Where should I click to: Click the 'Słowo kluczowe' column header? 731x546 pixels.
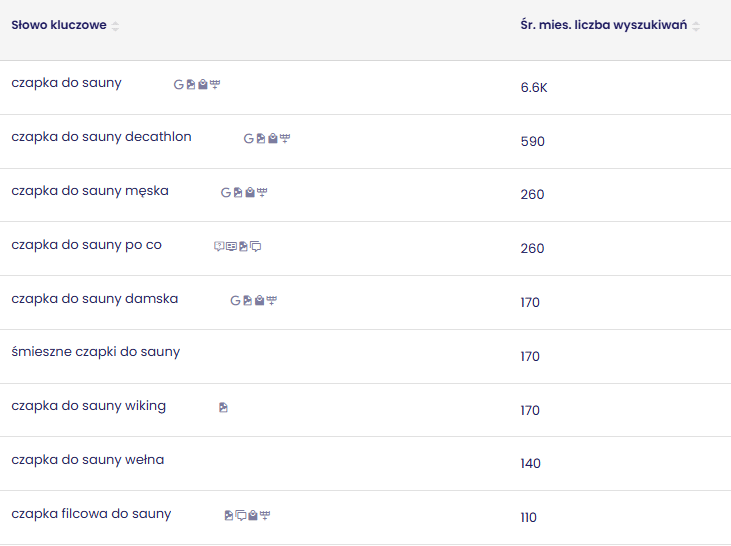59,25
